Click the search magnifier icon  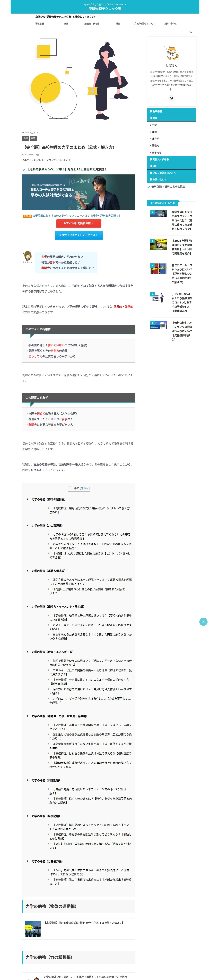pos(191,32)
